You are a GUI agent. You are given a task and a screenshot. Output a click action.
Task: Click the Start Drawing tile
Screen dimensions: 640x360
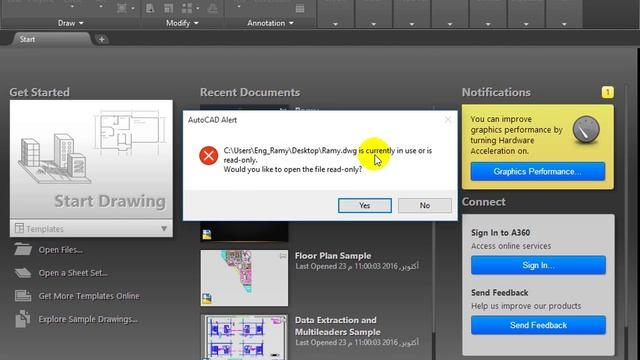tap(91, 159)
